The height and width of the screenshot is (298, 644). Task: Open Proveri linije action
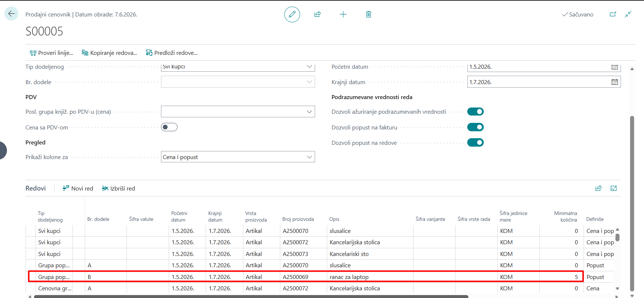[51, 53]
